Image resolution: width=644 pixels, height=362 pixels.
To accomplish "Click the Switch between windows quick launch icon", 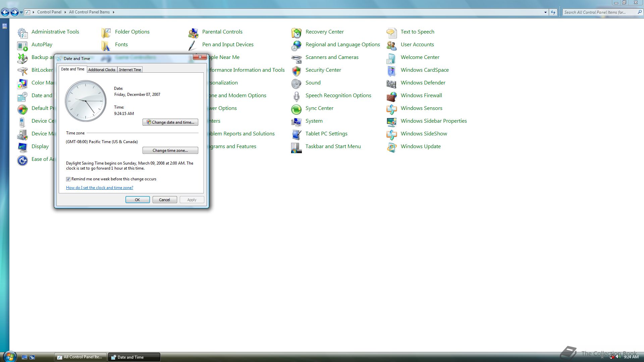I will pyautogui.click(x=32, y=357).
